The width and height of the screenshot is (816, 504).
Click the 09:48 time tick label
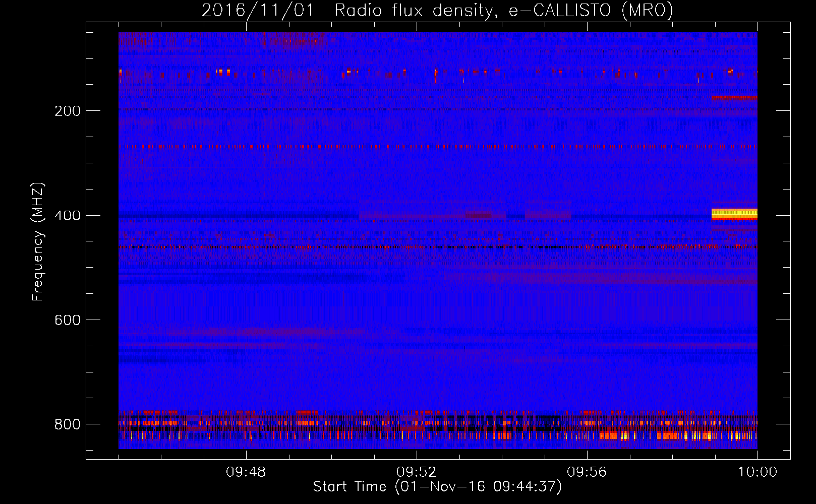pyautogui.click(x=246, y=472)
